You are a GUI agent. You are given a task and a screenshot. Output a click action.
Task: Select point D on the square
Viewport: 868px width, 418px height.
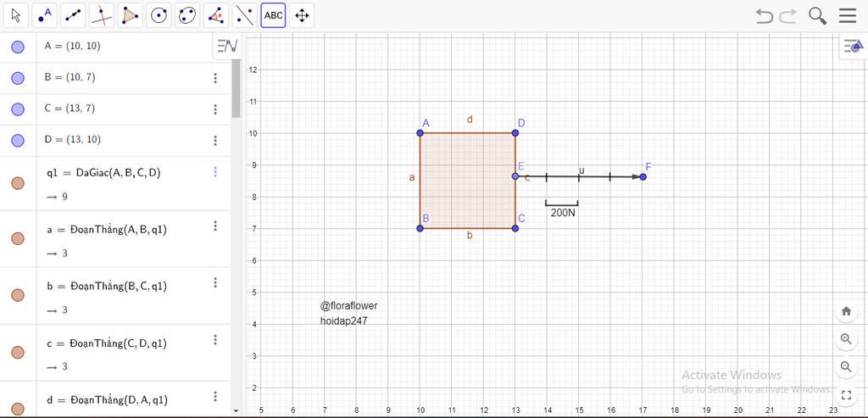515,133
